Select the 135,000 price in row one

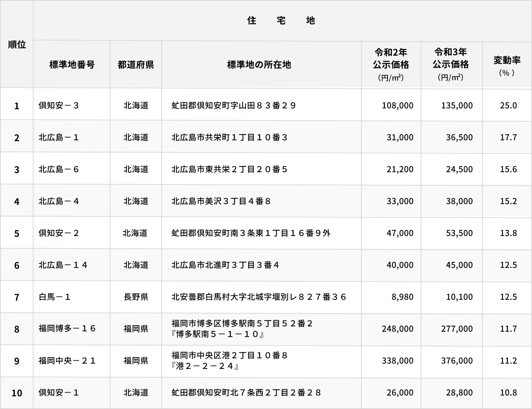click(457, 106)
